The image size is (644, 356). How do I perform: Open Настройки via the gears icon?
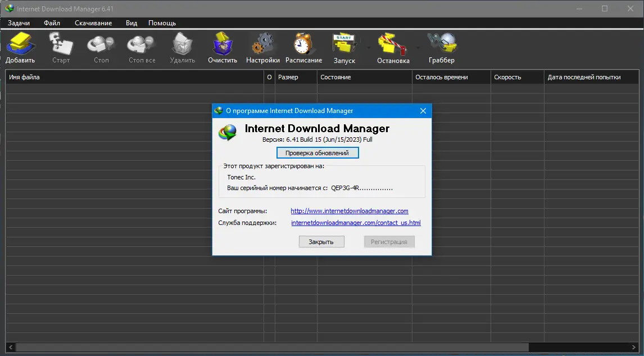pyautogui.click(x=262, y=42)
